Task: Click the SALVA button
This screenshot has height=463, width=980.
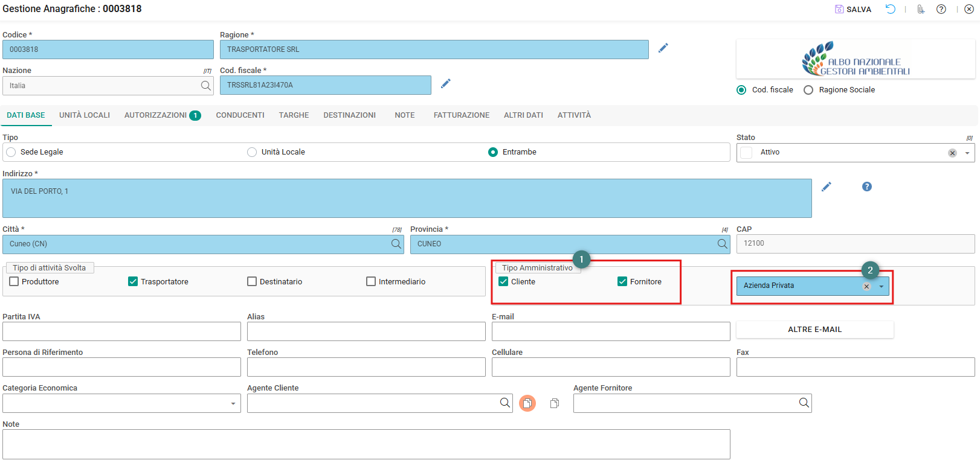Action: [x=853, y=9]
